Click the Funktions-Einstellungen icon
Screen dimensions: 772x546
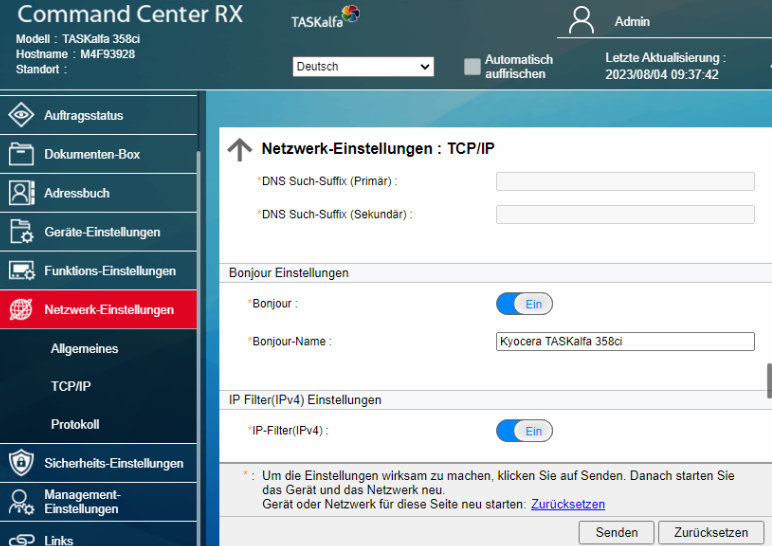point(21,271)
